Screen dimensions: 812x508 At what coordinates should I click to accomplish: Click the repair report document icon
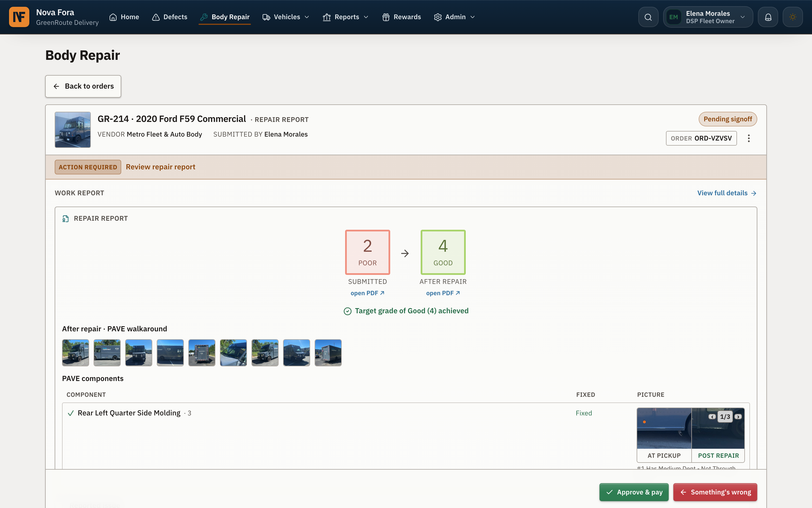click(65, 219)
